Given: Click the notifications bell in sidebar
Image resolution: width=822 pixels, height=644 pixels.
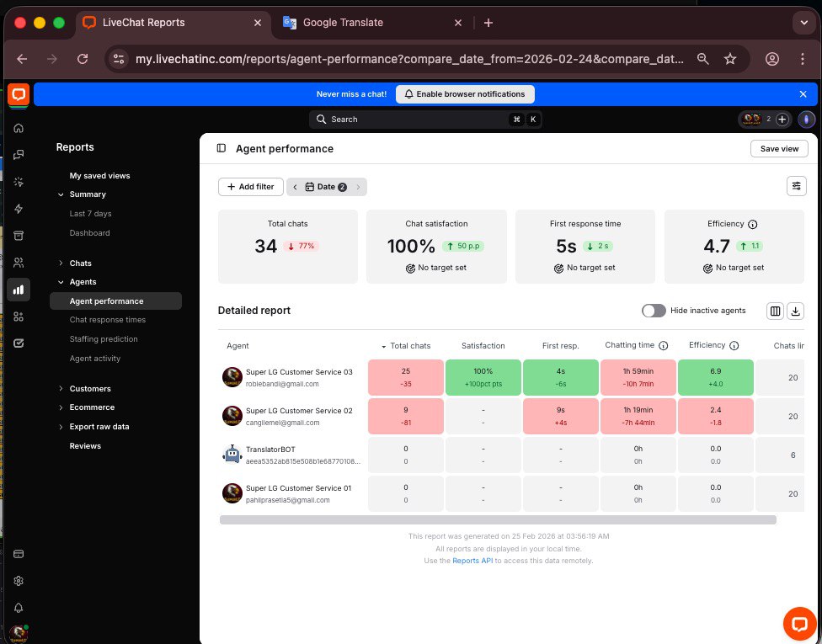Looking at the screenshot, I should 19,608.
